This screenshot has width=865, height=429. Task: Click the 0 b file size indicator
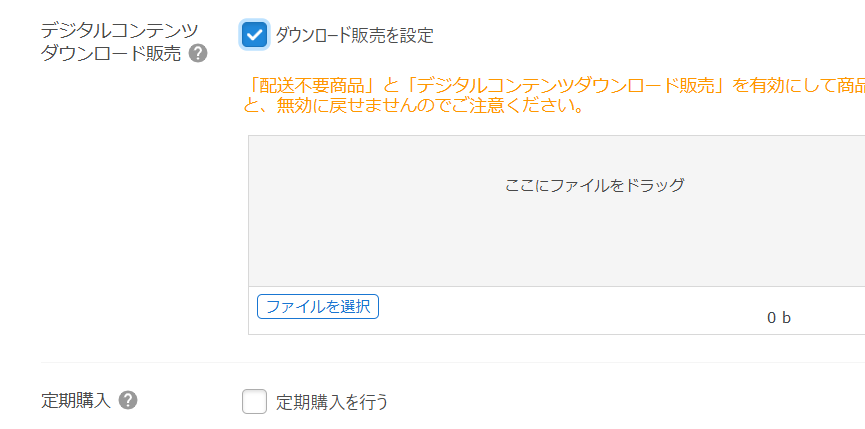point(779,317)
